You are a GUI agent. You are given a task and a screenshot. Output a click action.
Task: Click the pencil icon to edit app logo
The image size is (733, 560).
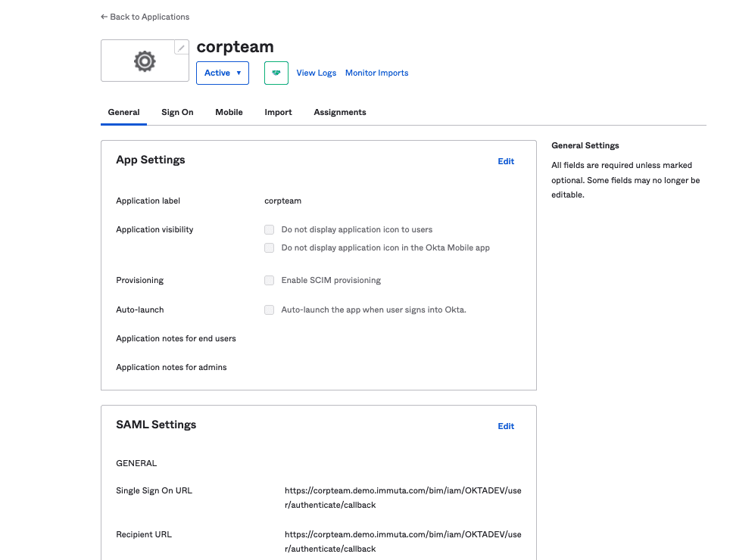click(x=182, y=48)
